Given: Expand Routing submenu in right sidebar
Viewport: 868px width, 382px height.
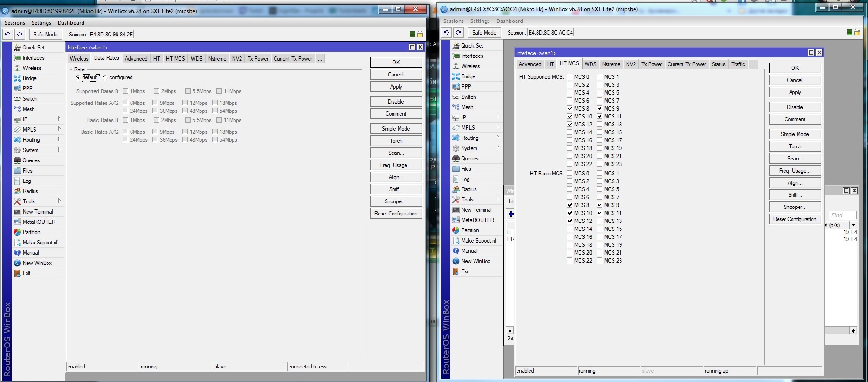Looking at the screenshot, I should (x=498, y=138).
